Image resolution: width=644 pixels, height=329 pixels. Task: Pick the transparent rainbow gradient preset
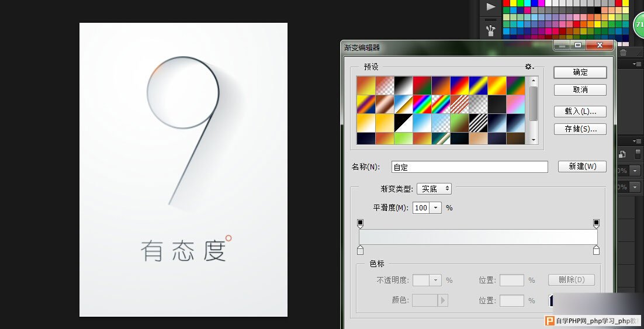coord(441,105)
